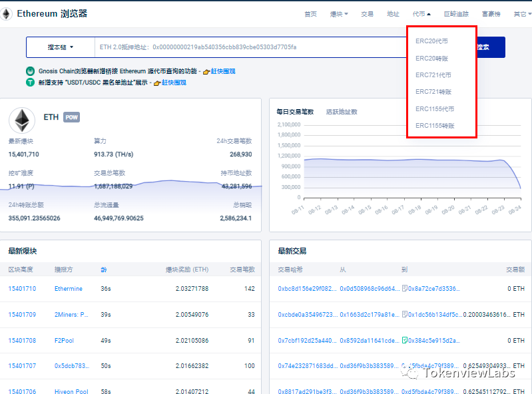
Task: Open block 15401709
Action: (22, 314)
